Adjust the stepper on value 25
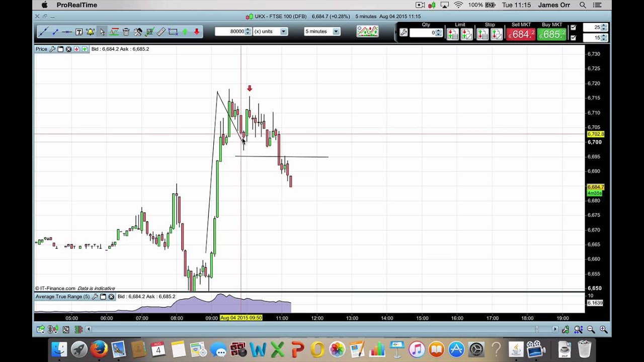 tap(604, 28)
